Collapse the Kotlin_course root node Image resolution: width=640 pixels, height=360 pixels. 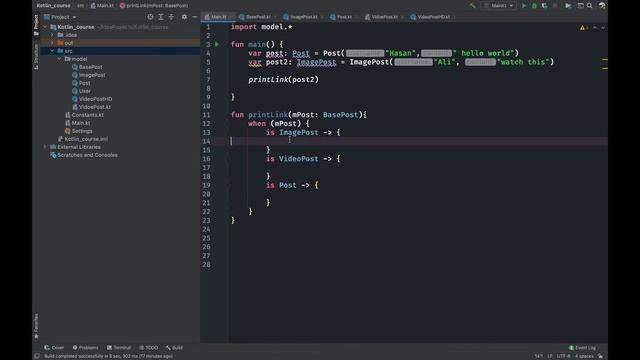click(x=45, y=27)
